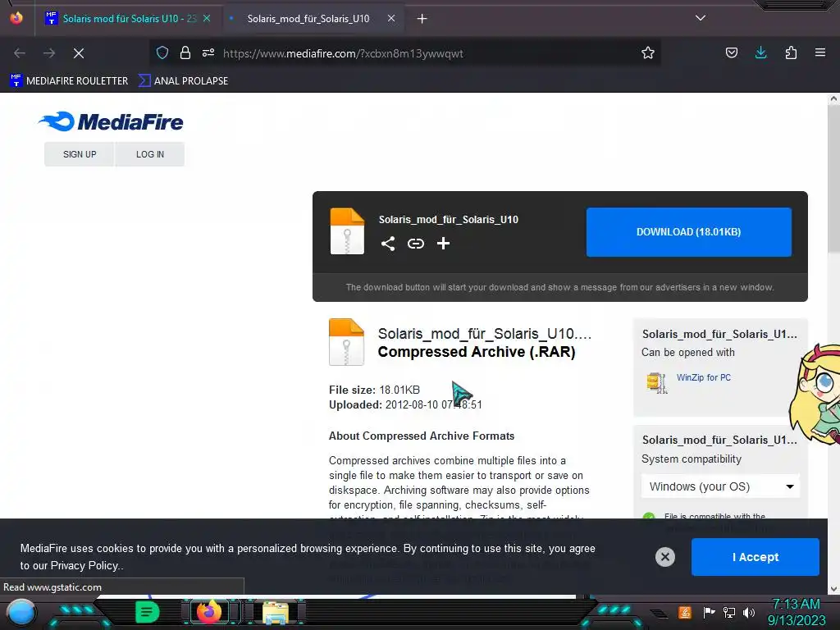
Task: Click the Firefox logo icon in the tab bar
Action: (16, 18)
